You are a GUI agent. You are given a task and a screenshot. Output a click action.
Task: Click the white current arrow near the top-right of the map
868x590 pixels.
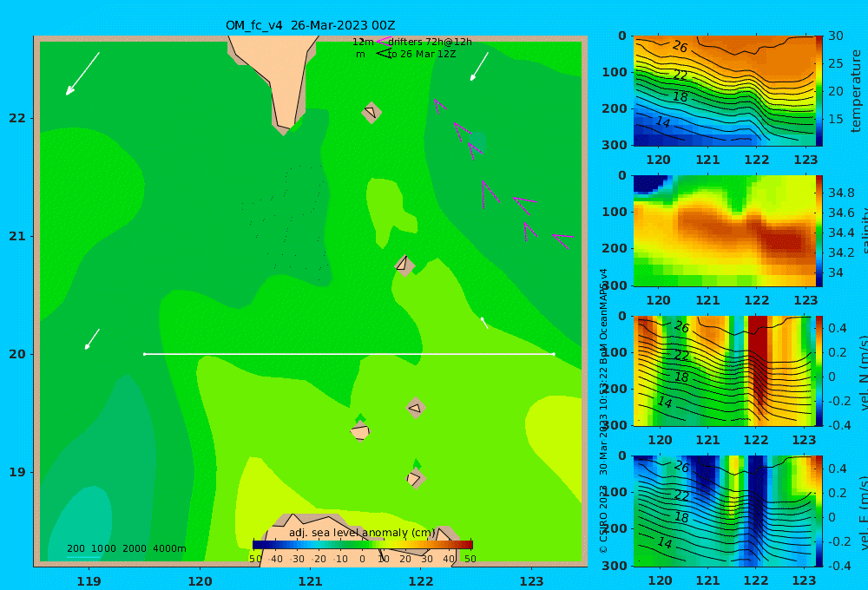point(479,67)
